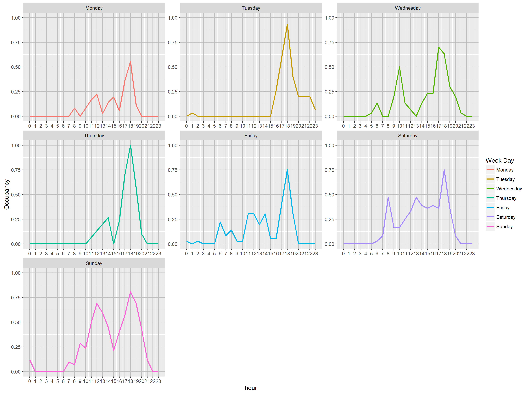Click the Saturday morning spike at hour 8
This screenshot has height=394, width=532.
388,197
